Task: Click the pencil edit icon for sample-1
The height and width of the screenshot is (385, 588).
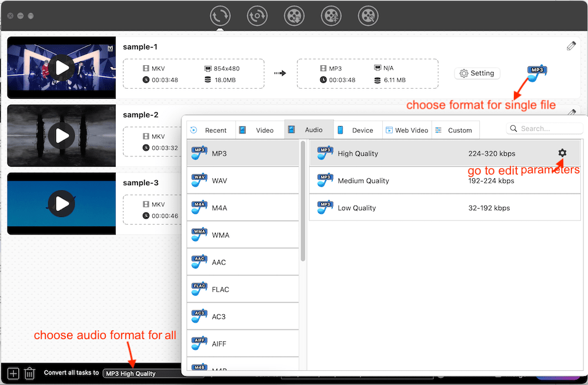Action: point(571,46)
